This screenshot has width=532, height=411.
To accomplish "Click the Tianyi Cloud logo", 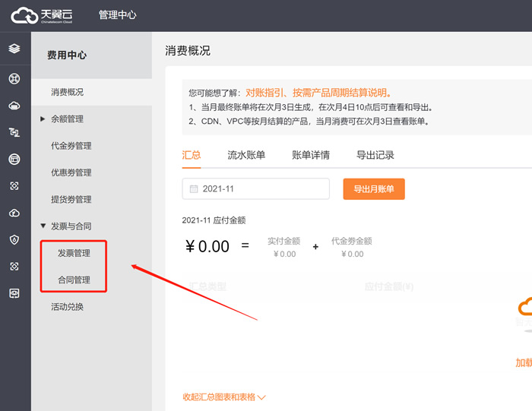I will pyautogui.click(x=43, y=15).
